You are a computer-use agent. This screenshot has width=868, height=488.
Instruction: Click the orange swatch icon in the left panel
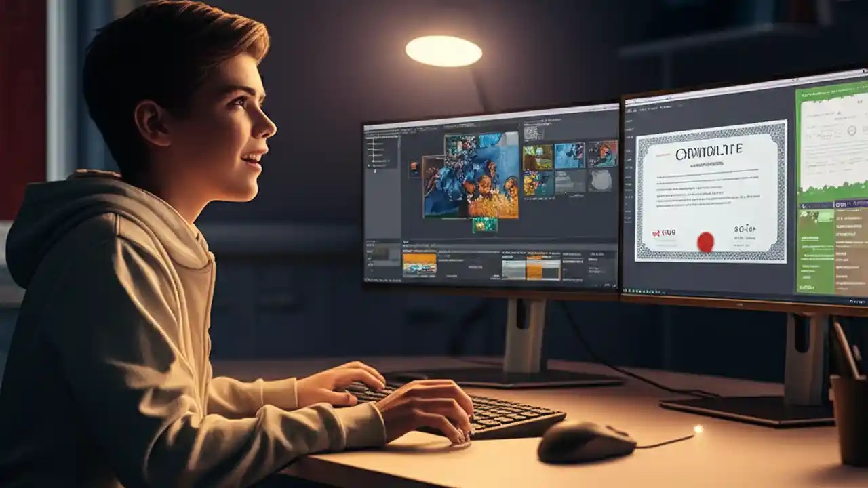(414, 165)
